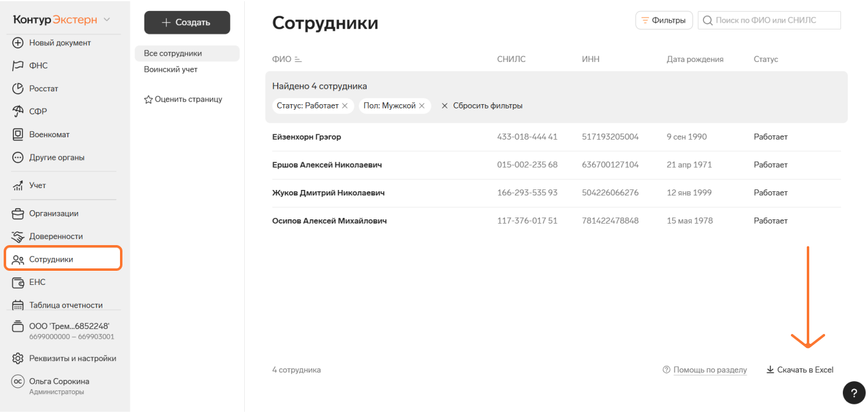868x413 pixels.
Task: Open Росстат pie chart icon
Action: coord(18,88)
